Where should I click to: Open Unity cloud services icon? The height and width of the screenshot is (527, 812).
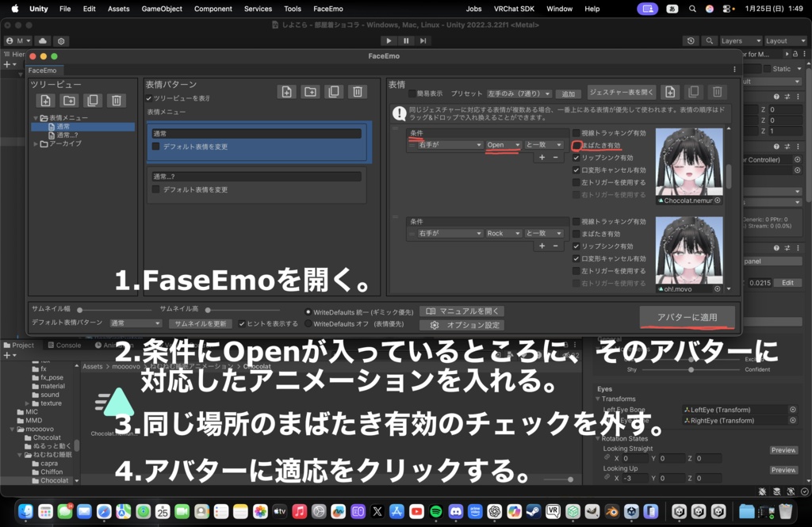[43, 41]
